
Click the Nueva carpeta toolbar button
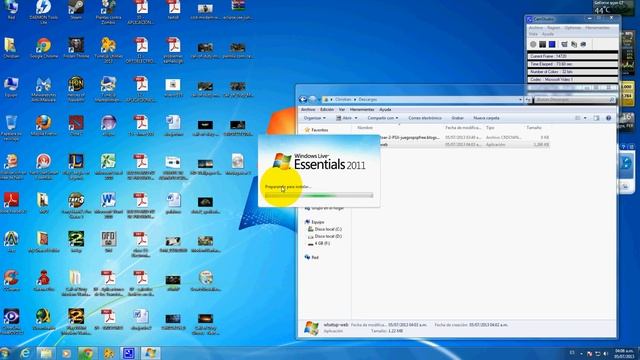pos(486,118)
